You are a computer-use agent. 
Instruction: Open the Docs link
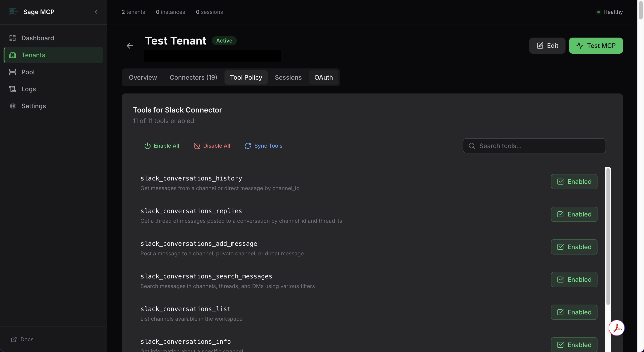point(22,339)
